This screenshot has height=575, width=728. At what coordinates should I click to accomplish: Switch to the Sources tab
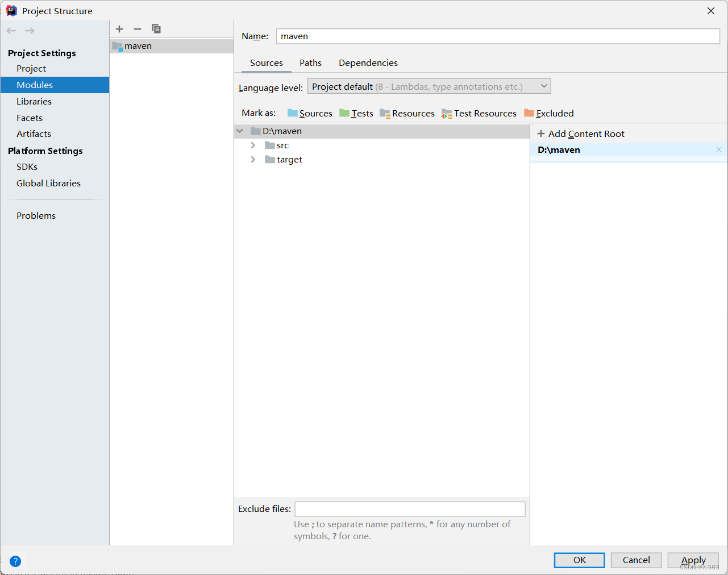tap(267, 63)
